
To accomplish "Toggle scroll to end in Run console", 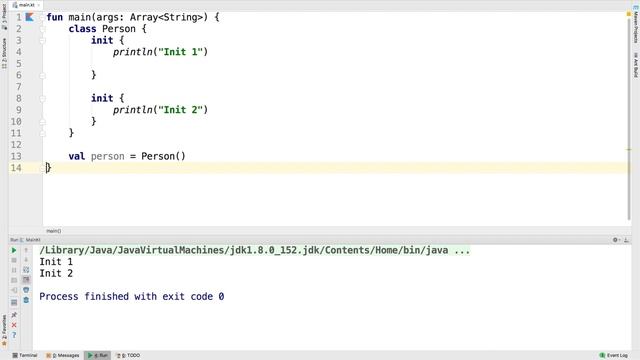I will click(x=26, y=280).
